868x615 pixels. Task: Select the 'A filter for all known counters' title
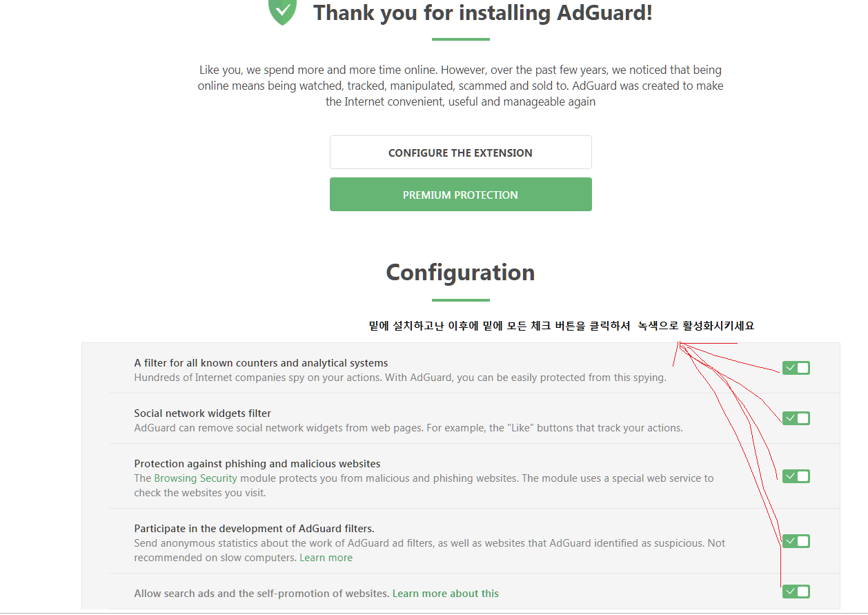(x=261, y=363)
